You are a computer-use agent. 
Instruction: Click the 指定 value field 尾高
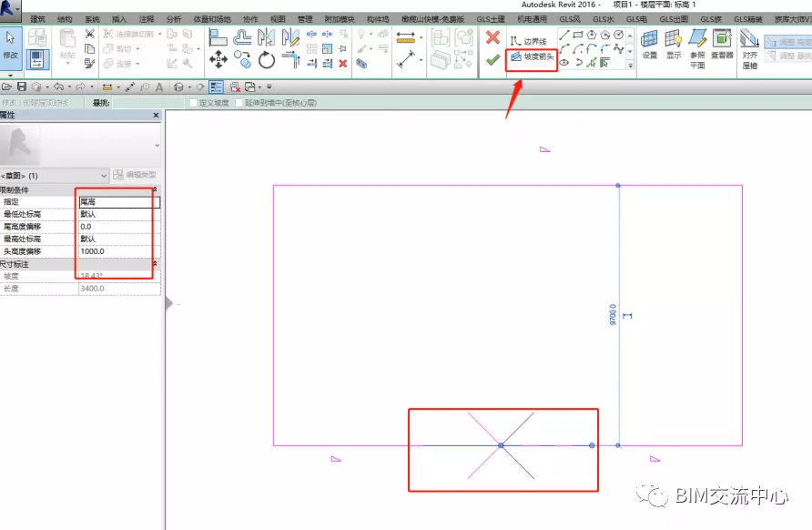pos(119,202)
